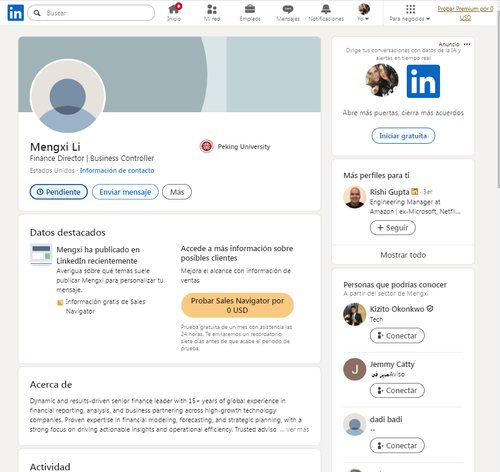
Task: Open Kizito Okonkwo profile name
Action: (397, 309)
